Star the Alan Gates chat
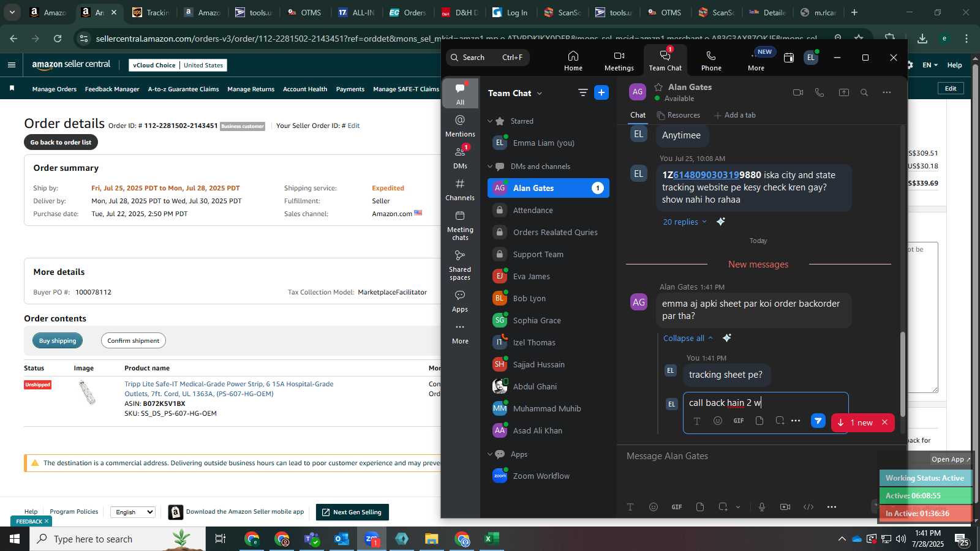This screenshot has width=980, height=551. 658,87
